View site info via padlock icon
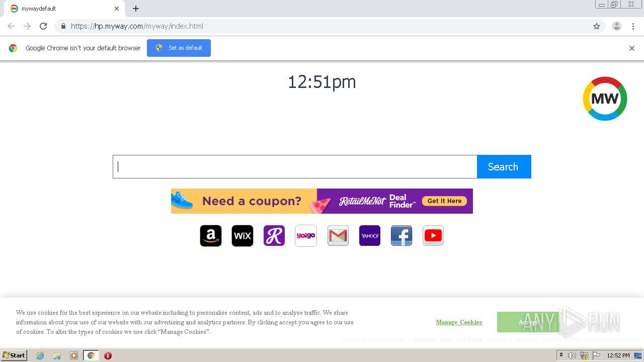Image resolution: width=644 pixels, height=362 pixels. 63,26
